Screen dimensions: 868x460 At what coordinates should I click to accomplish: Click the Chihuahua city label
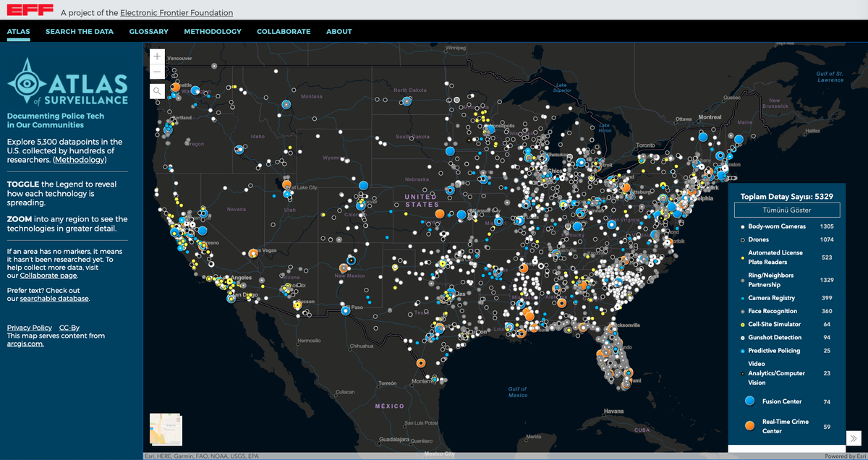361,346
